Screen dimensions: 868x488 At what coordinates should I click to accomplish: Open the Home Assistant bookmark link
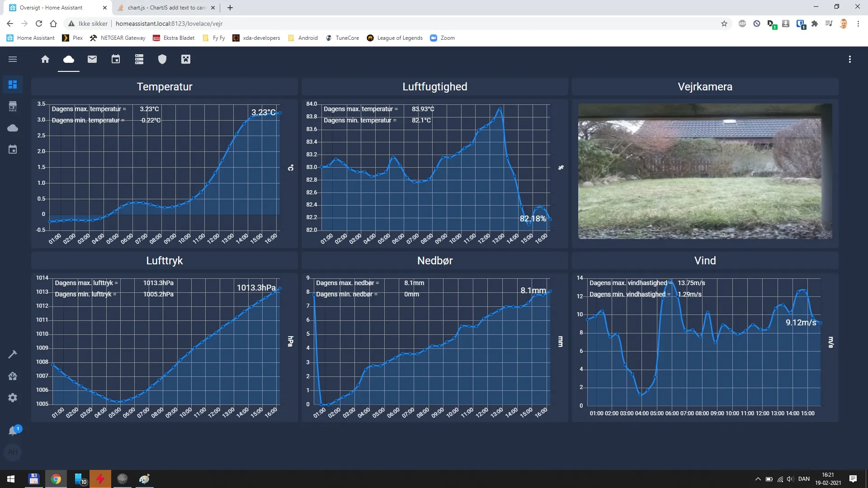(x=31, y=38)
